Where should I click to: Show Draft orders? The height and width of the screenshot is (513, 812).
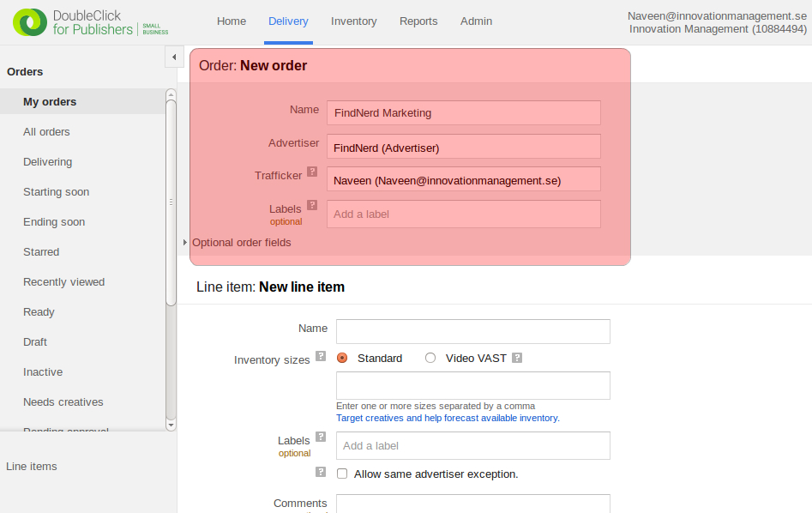35,342
